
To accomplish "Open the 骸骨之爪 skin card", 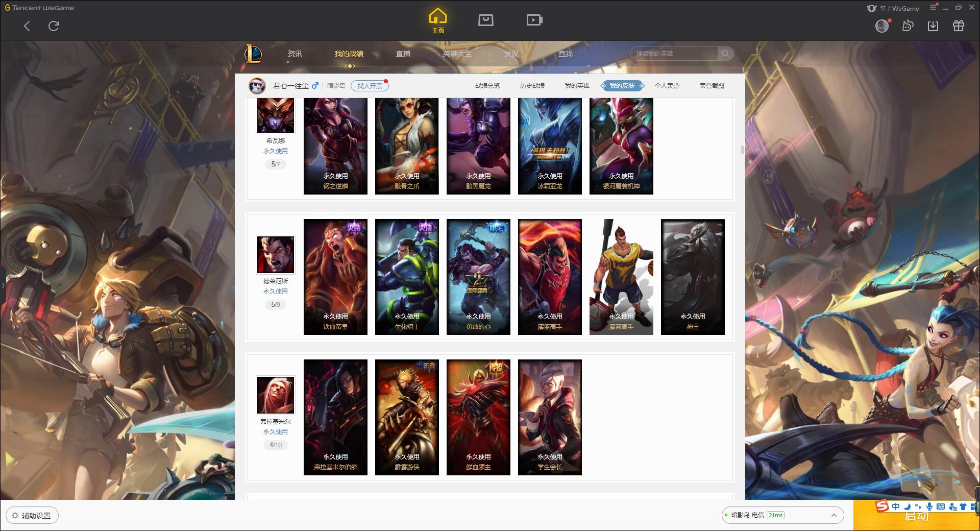I will click(407, 147).
